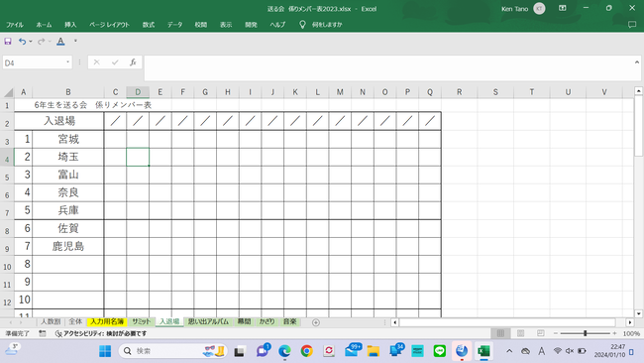Image resolution: width=644 pixels, height=363 pixels.
Task: Open Ken Tano account avatar
Action: tap(539, 9)
